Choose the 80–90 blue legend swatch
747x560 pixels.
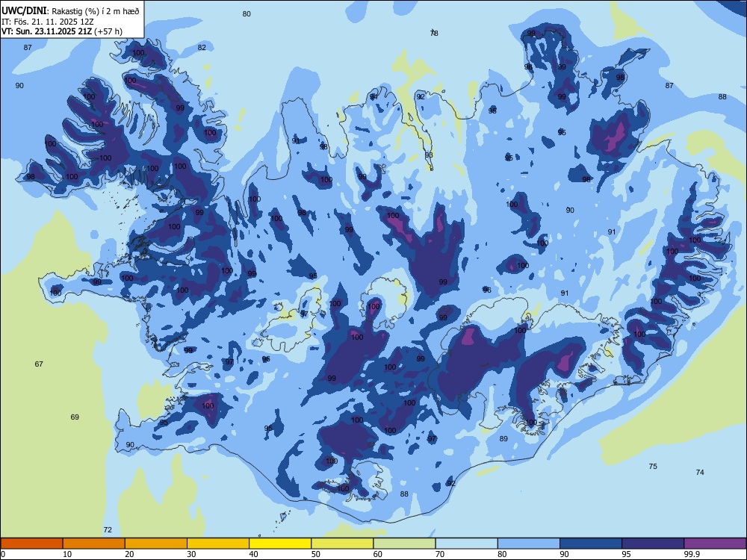pyautogui.click(x=529, y=544)
